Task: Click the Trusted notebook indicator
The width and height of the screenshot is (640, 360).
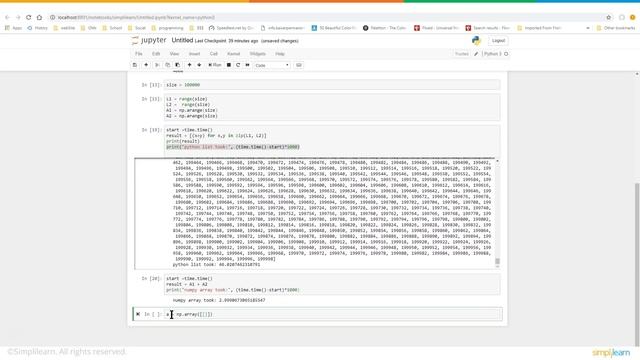Action: [462, 54]
